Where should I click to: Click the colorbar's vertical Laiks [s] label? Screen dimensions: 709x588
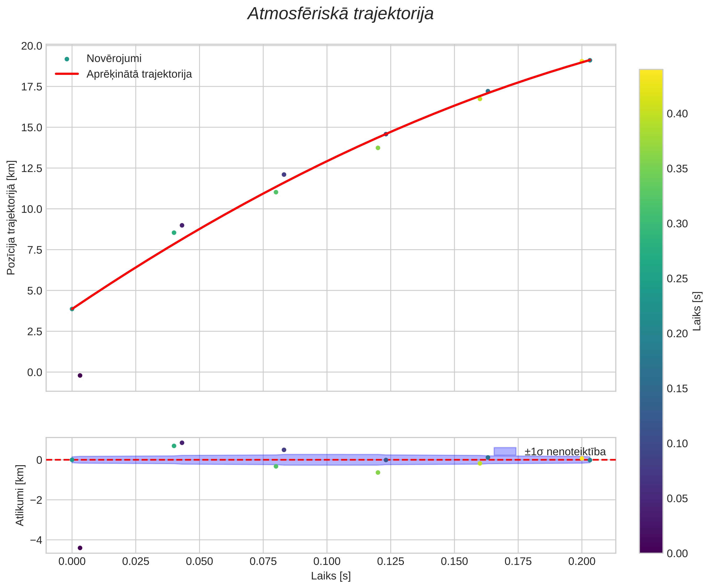(x=697, y=311)
